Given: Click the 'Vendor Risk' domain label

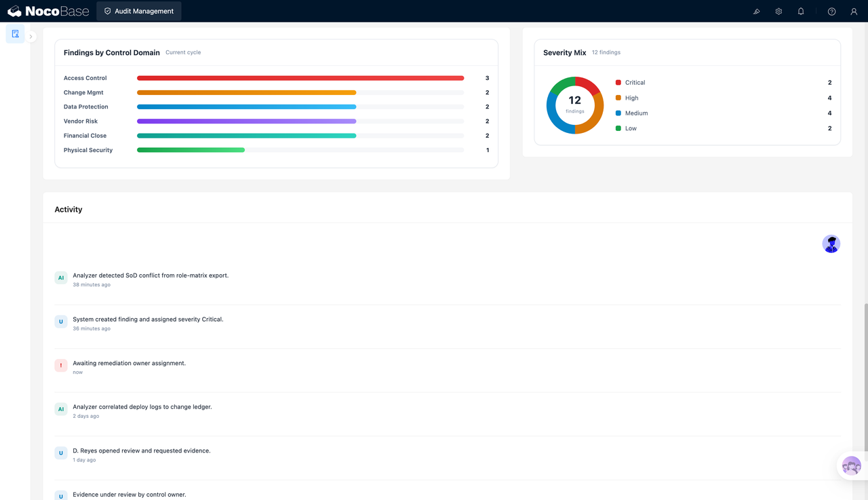Looking at the screenshot, I should click(81, 121).
